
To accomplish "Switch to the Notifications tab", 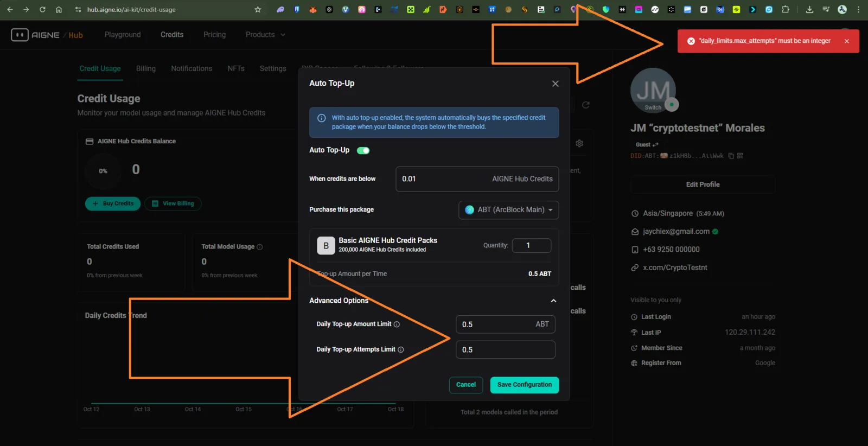I will point(192,69).
